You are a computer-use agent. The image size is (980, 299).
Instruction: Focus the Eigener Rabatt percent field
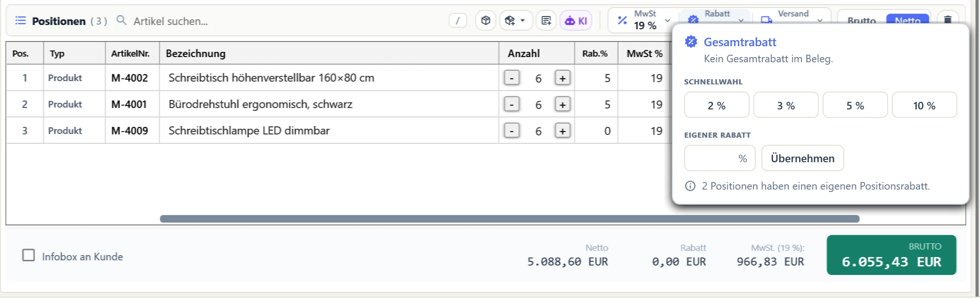point(719,158)
